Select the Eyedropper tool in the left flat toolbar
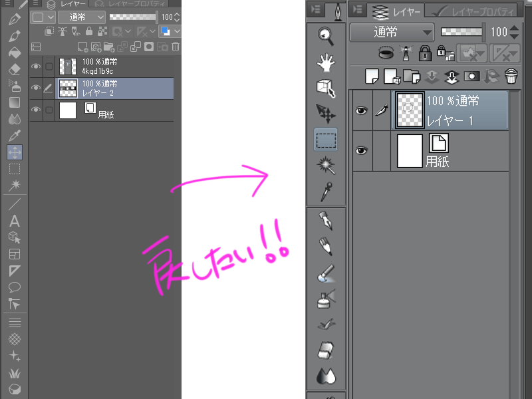This screenshot has width=532, height=399. pos(14,136)
